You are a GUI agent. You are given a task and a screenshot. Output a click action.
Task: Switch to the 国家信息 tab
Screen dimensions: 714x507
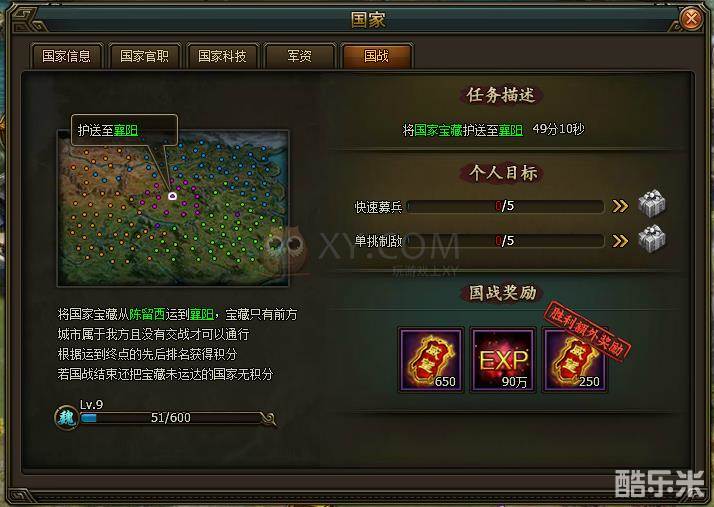[x=66, y=56]
